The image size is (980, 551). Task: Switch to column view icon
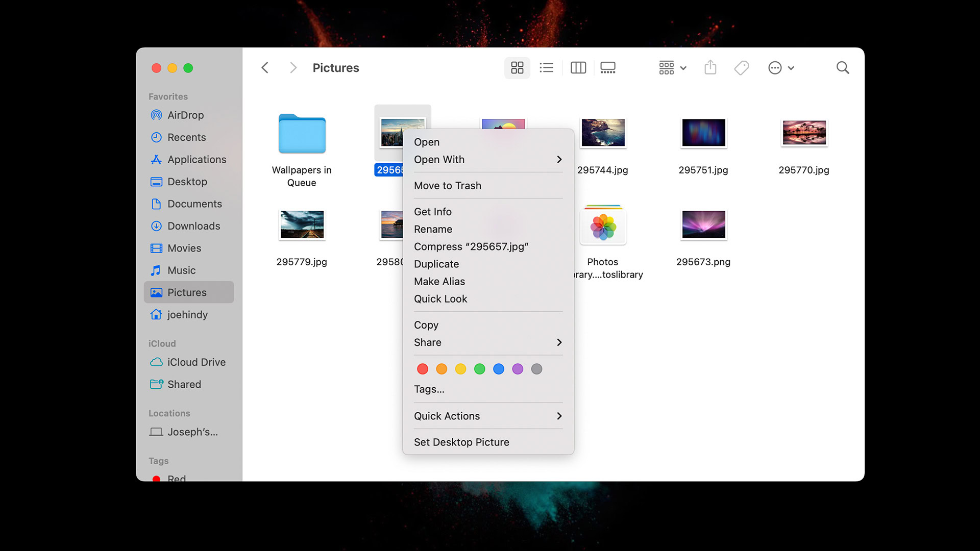pyautogui.click(x=578, y=68)
